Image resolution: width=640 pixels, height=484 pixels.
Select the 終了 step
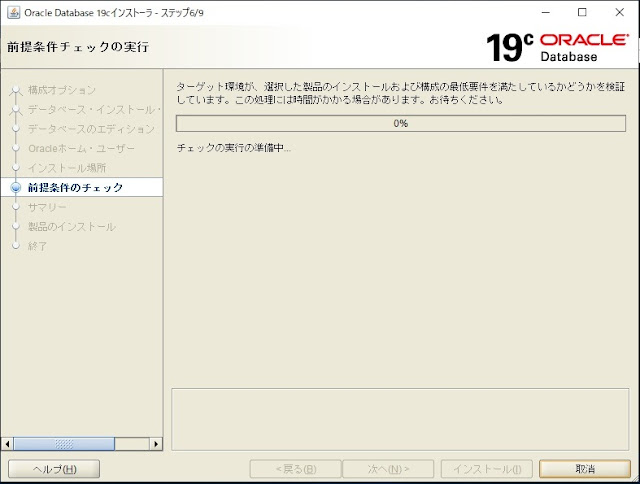(x=37, y=246)
